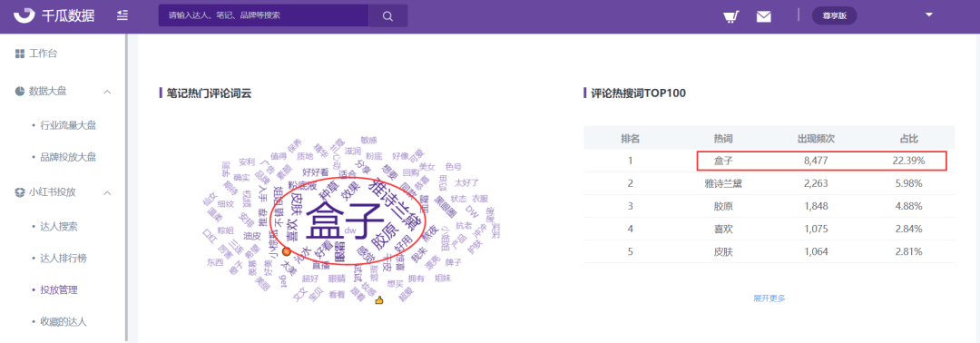
Task: Click hot word 胶原 in table
Action: click(723, 206)
